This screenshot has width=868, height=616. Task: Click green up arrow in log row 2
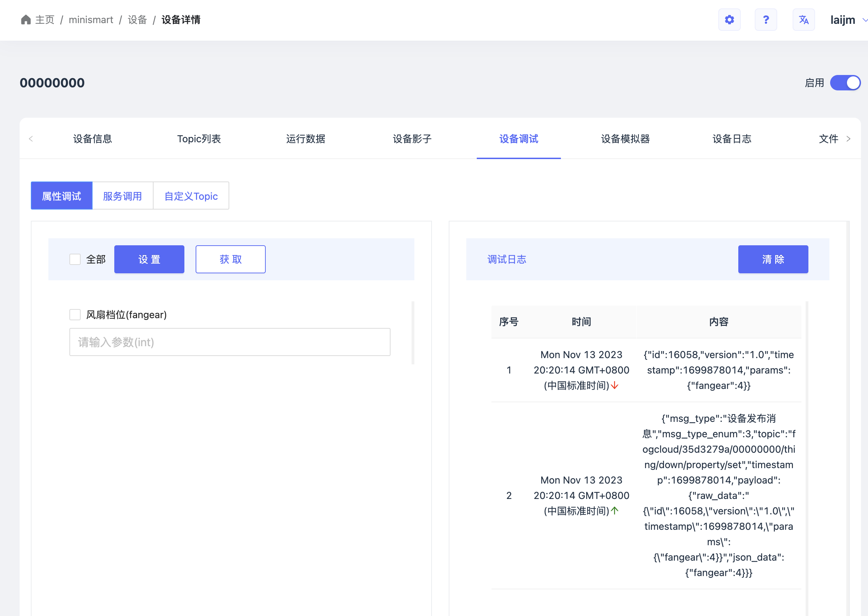pos(615,511)
